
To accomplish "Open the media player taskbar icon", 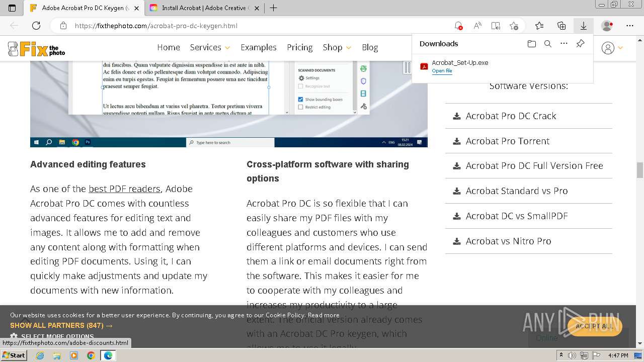I will point(74,355).
